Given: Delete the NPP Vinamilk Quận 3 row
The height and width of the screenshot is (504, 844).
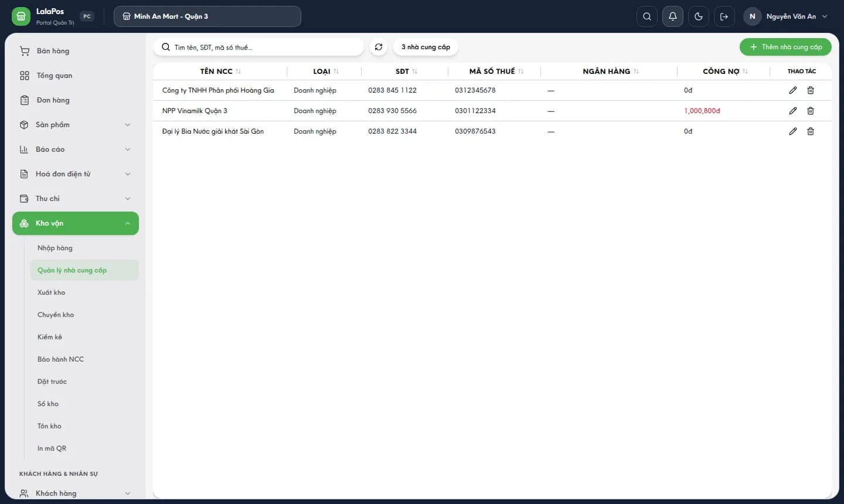Looking at the screenshot, I should tap(811, 111).
